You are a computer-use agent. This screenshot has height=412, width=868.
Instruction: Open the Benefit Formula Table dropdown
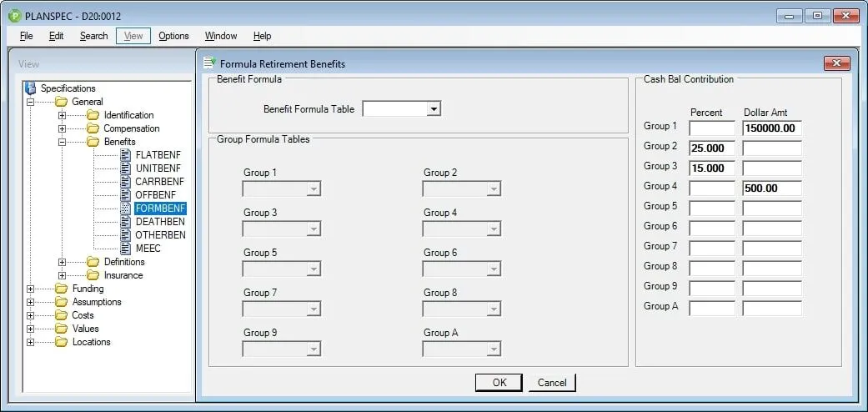click(434, 109)
